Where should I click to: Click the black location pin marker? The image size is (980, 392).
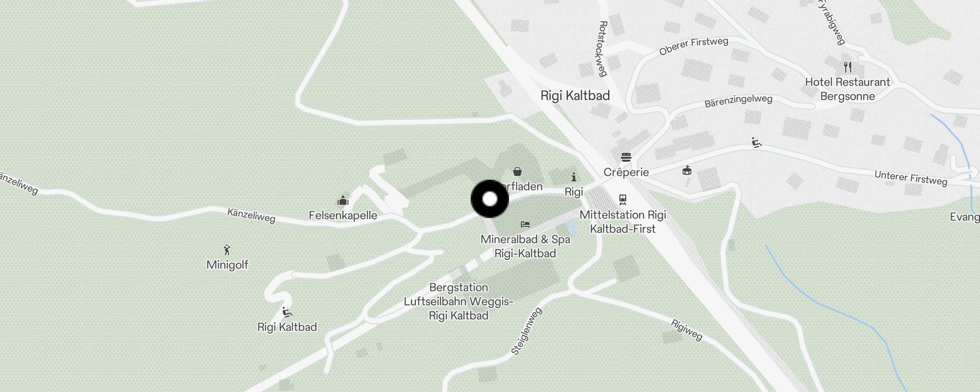(x=490, y=199)
